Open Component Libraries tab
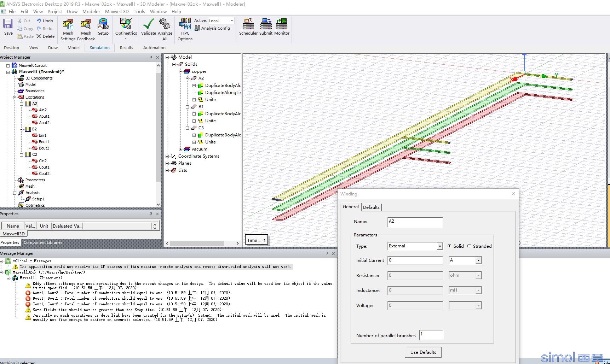The height and width of the screenshot is (364, 610). coord(43,242)
